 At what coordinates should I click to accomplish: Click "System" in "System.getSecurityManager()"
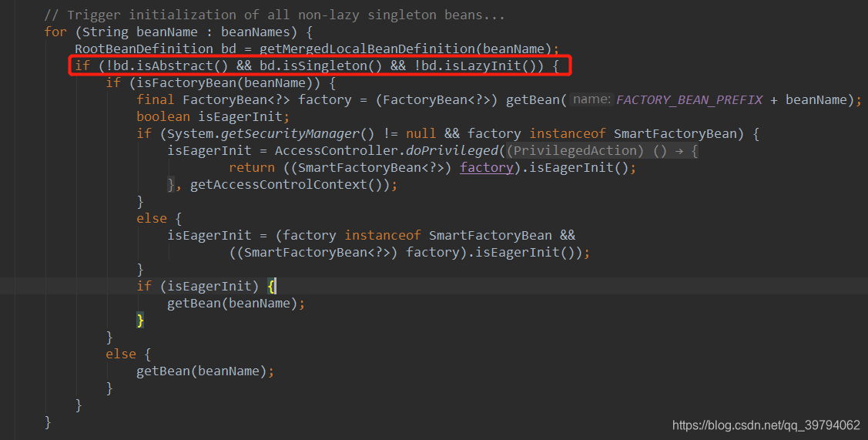(x=190, y=133)
